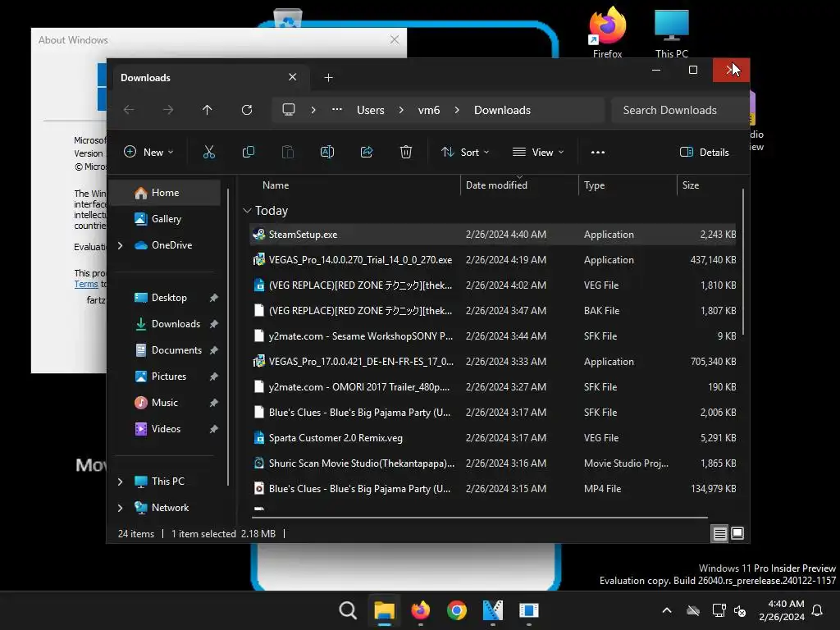The image size is (840, 630).
Task: Open Search from the taskbar
Action: tap(348, 610)
